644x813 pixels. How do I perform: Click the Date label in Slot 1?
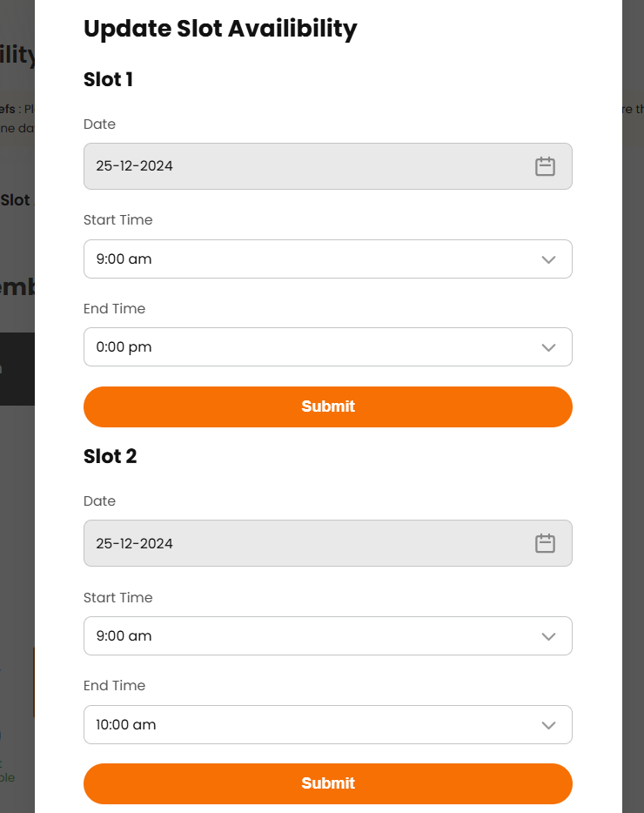(99, 124)
